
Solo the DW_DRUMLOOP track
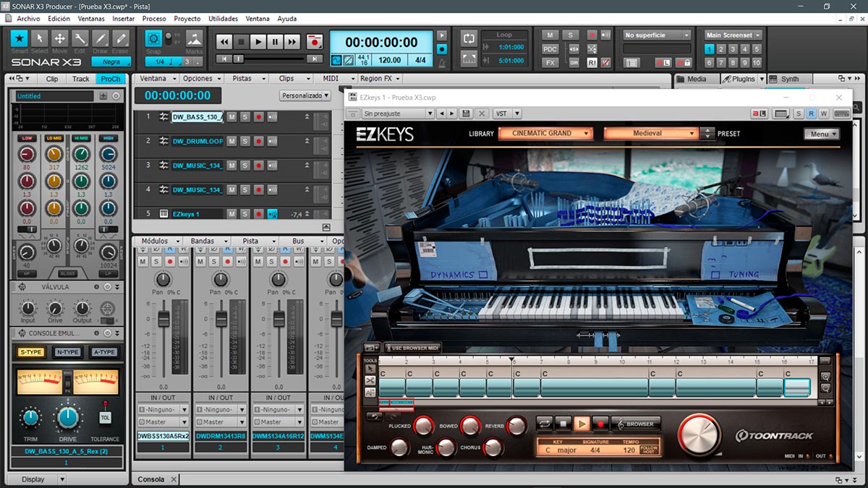pyautogui.click(x=244, y=141)
